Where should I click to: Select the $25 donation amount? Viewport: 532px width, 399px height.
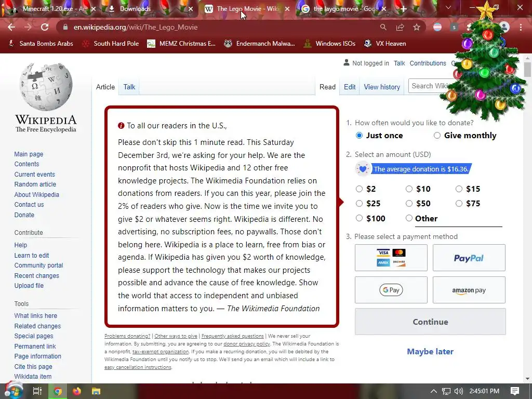[360, 203]
